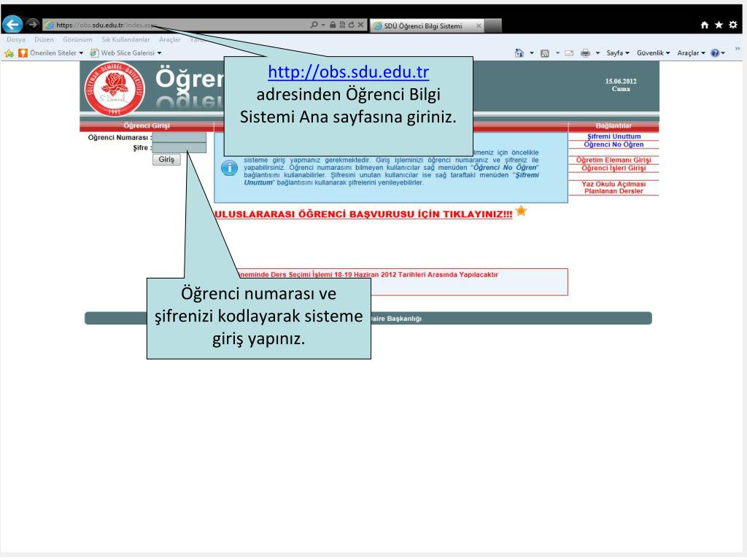Click the browser Back arrow button

click(x=13, y=27)
